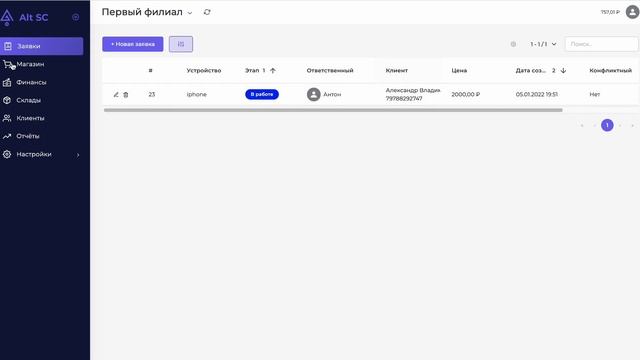Click the Дата соз... column header
Screen dimensions: 640x360
point(531,70)
